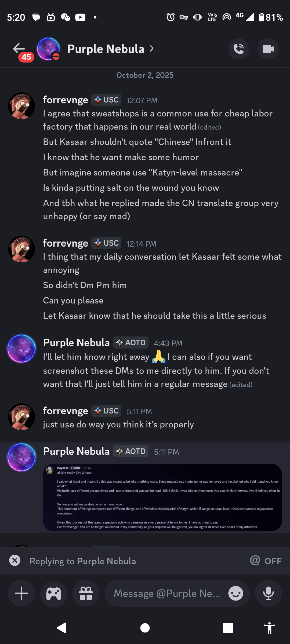Screen dimensions: 290x644
Task: Tap the back arrow to leave this DM
Action: 18,48
